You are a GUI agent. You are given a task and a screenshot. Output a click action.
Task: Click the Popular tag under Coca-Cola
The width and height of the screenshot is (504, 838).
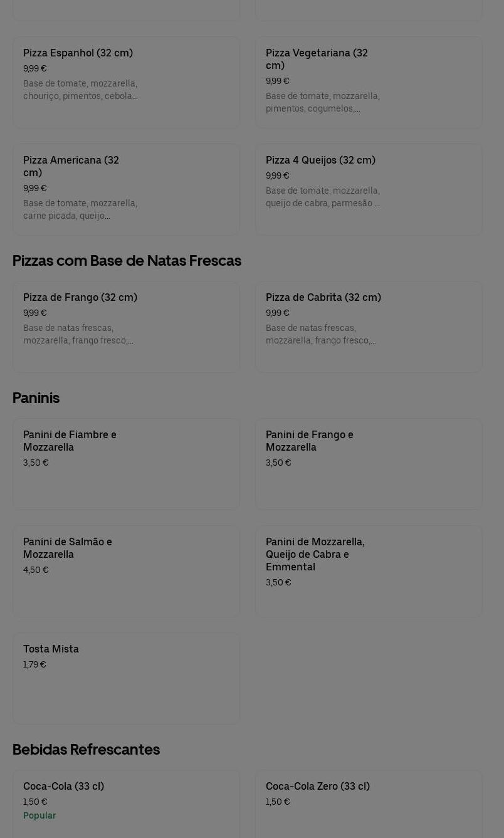tap(39, 815)
